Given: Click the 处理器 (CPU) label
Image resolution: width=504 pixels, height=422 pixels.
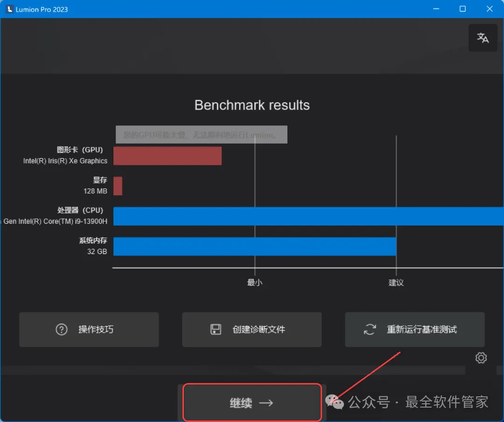Looking at the screenshot, I should tap(80, 210).
